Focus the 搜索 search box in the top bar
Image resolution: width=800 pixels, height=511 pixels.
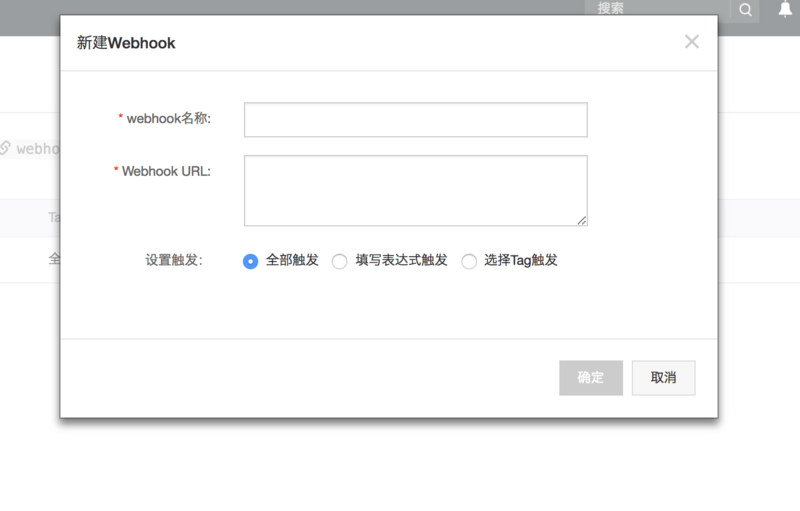pyautogui.click(x=657, y=9)
